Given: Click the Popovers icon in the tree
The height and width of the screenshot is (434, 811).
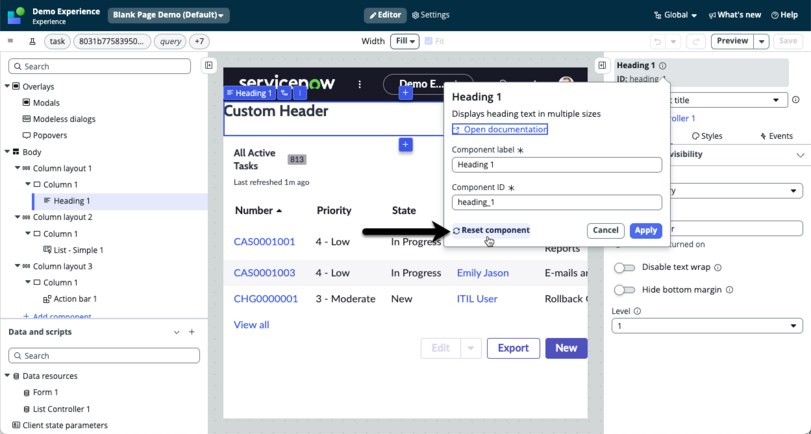Looking at the screenshot, I should click(x=26, y=135).
